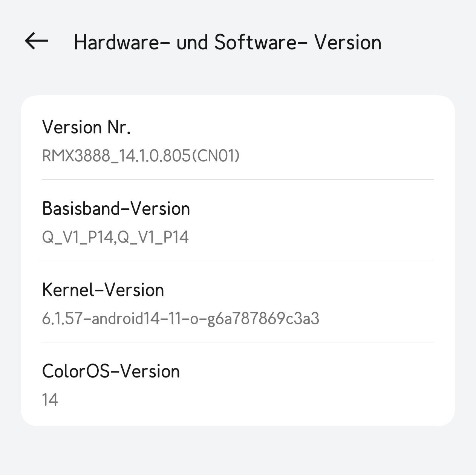Tap the RMX3888_14.1.0.805(CN01) build number
Viewport: 476px width, 475px height.
pos(141,156)
